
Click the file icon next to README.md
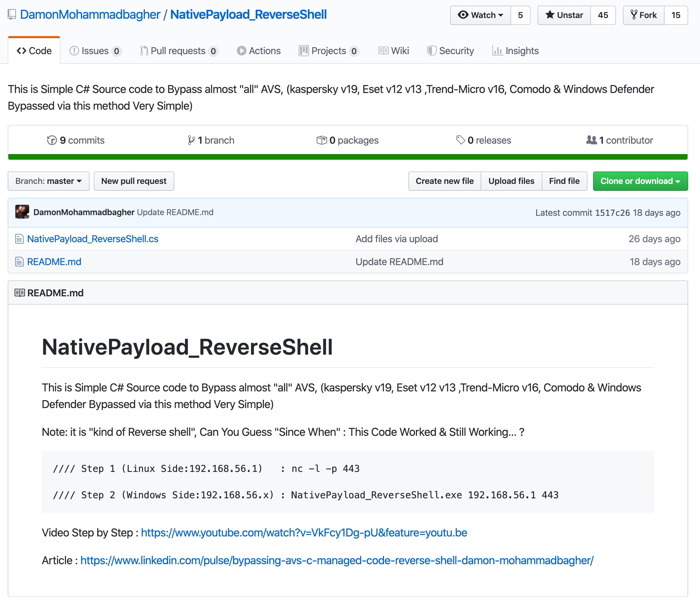pyautogui.click(x=19, y=262)
